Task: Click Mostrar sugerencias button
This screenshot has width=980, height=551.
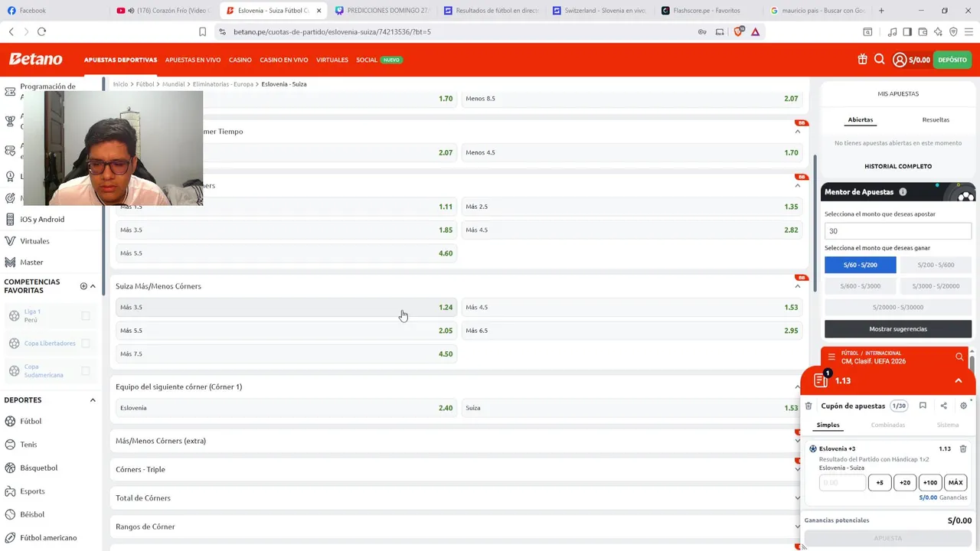Action: pyautogui.click(x=898, y=329)
